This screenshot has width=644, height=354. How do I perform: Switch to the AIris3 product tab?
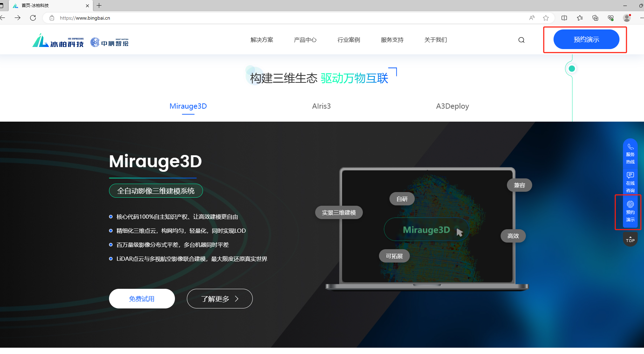coord(321,106)
